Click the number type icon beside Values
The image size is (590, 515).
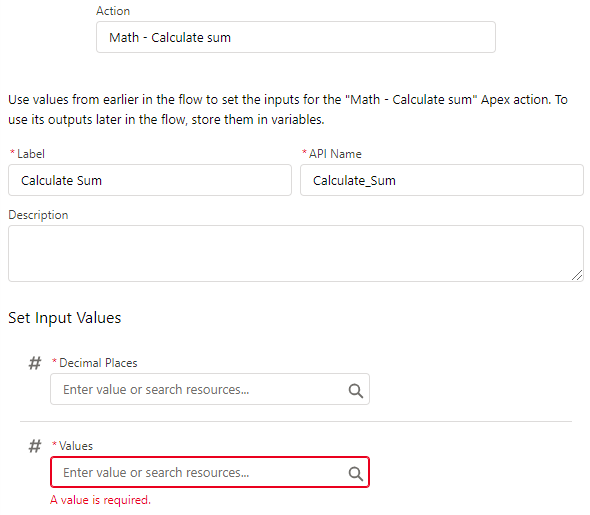(x=35, y=446)
